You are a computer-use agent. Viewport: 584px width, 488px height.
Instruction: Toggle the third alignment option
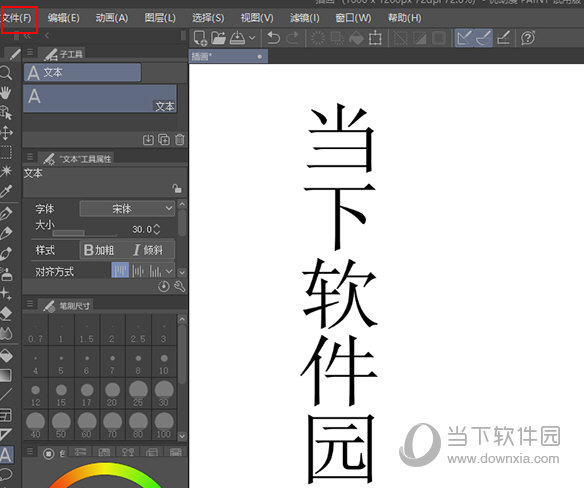coord(155,271)
